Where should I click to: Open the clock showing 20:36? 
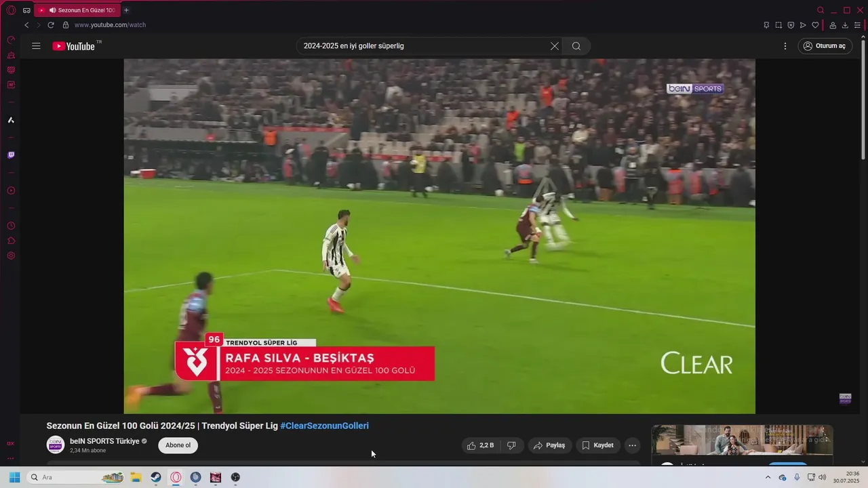[848, 477]
